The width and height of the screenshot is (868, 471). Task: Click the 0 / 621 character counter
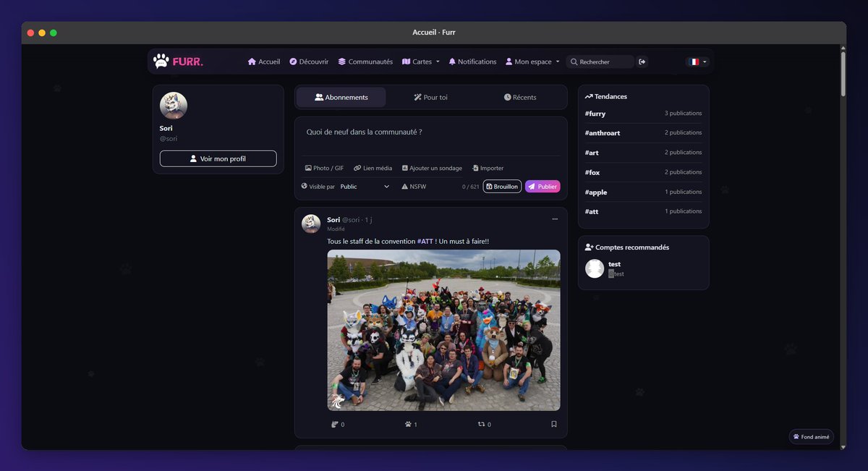tap(471, 187)
